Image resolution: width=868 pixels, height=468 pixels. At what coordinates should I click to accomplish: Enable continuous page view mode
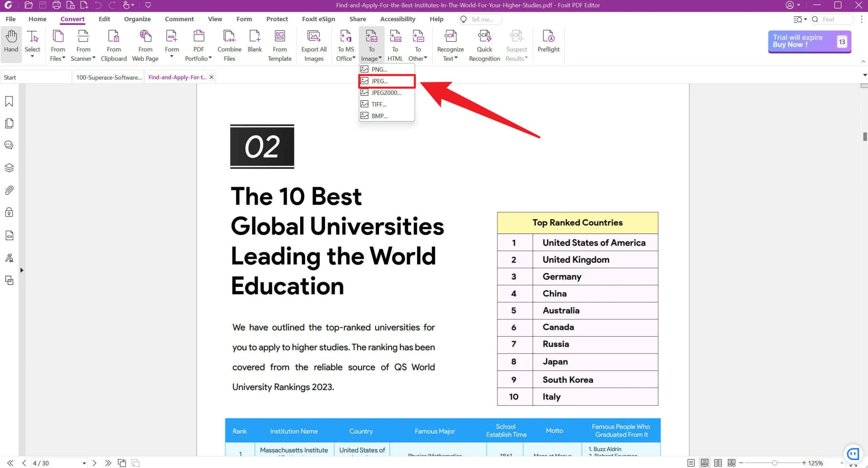705,463
